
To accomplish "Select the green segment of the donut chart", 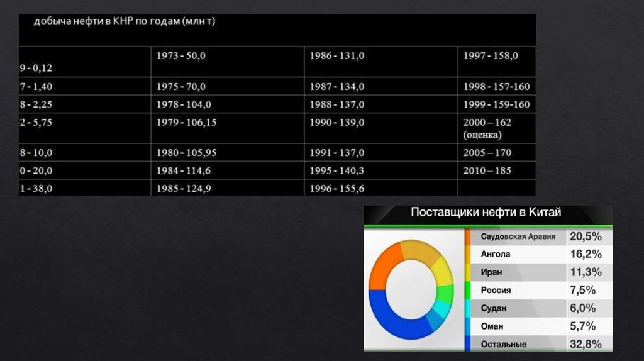I will [x=444, y=293].
